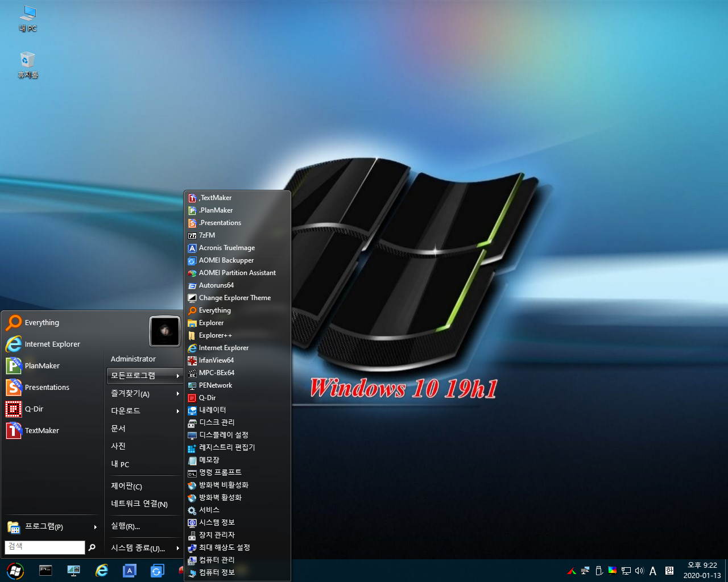
Task: Launch .PlanMaker in the programs list
Action: [x=237, y=210]
